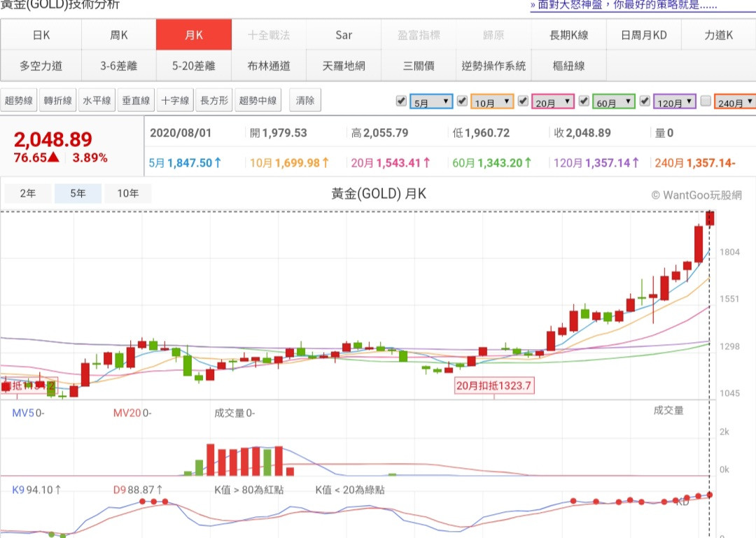756x538 pixels.
Task: Click the latest red candlestick on chart
Action: pos(710,218)
